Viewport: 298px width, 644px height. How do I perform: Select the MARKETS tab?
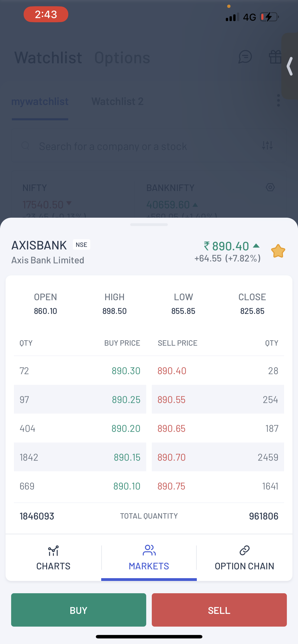click(x=149, y=558)
